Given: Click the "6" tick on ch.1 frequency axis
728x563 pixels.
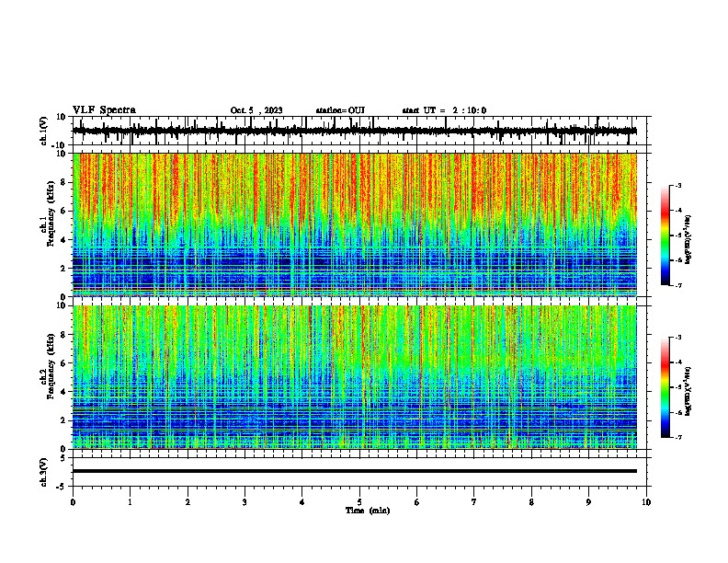Looking at the screenshot, I should pyautogui.click(x=63, y=211).
